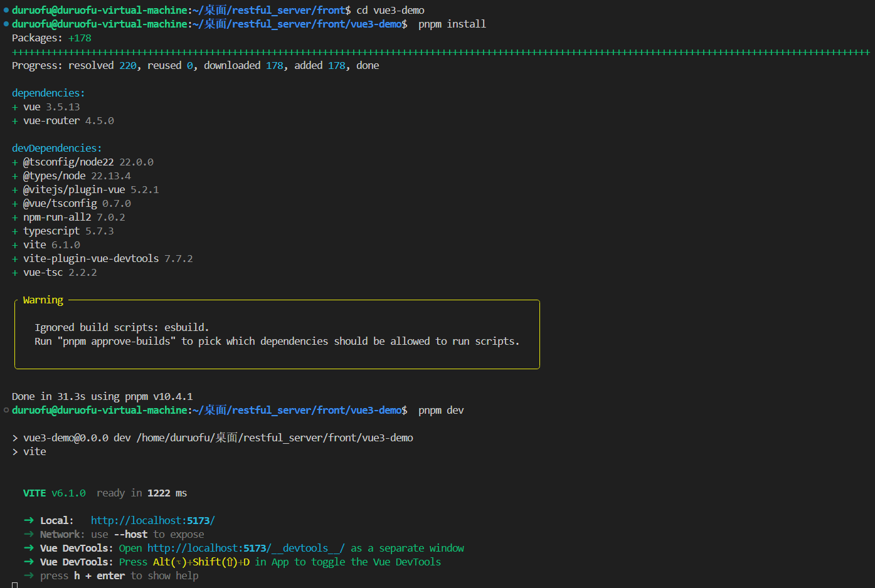Screen dimensions: 875x588
Task: Click the gray arrow beside "Network:"
Action: click(29, 535)
